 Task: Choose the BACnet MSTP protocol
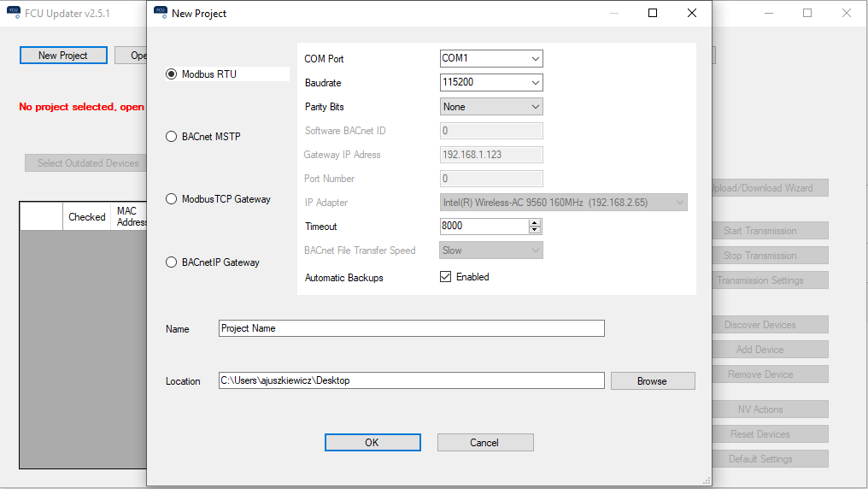pos(172,137)
